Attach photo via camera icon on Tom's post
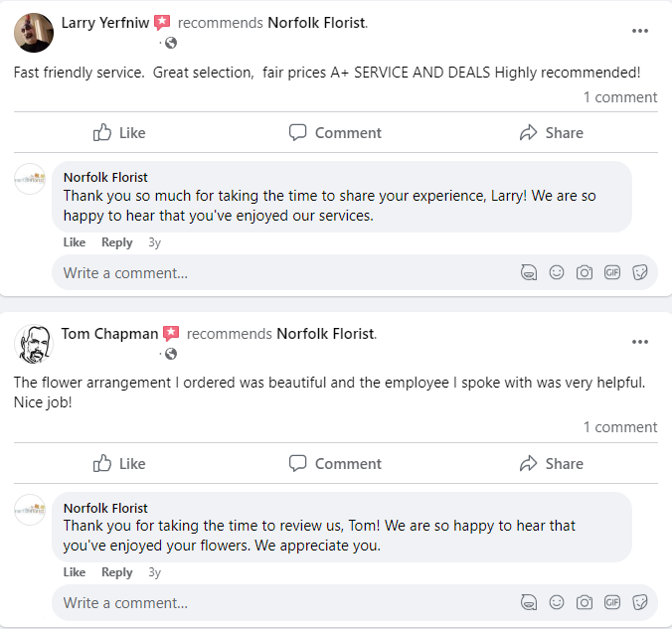672x629 pixels. 585,602
